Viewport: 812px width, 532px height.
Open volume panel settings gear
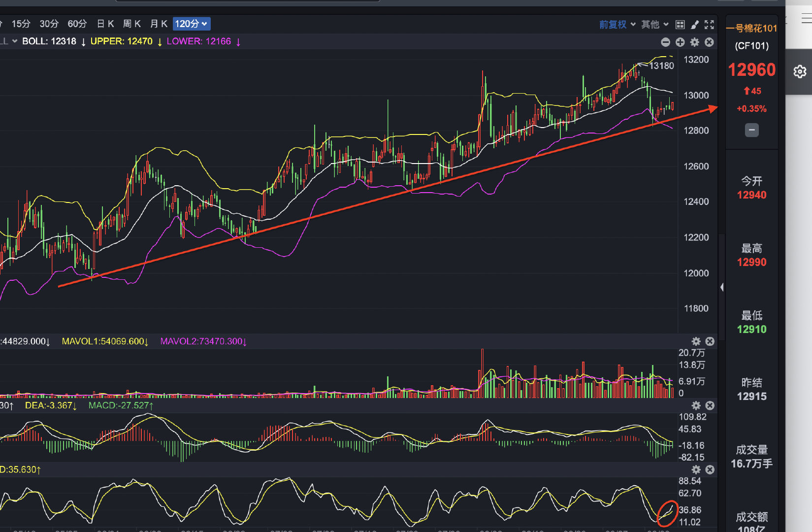[696, 341]
